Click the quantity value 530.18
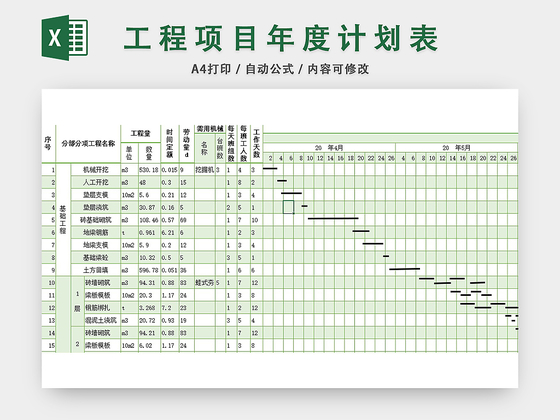This screenshot has height=420, width=560. click(149, 170)
